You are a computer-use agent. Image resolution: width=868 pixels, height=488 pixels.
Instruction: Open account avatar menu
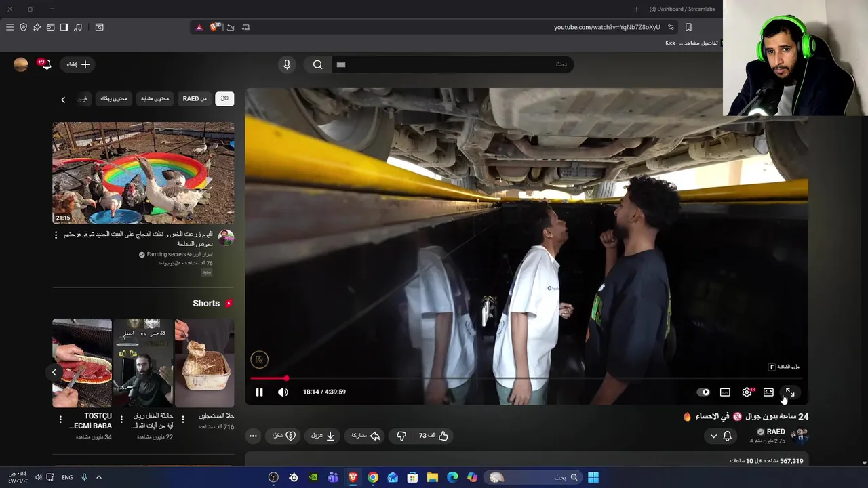21,64
